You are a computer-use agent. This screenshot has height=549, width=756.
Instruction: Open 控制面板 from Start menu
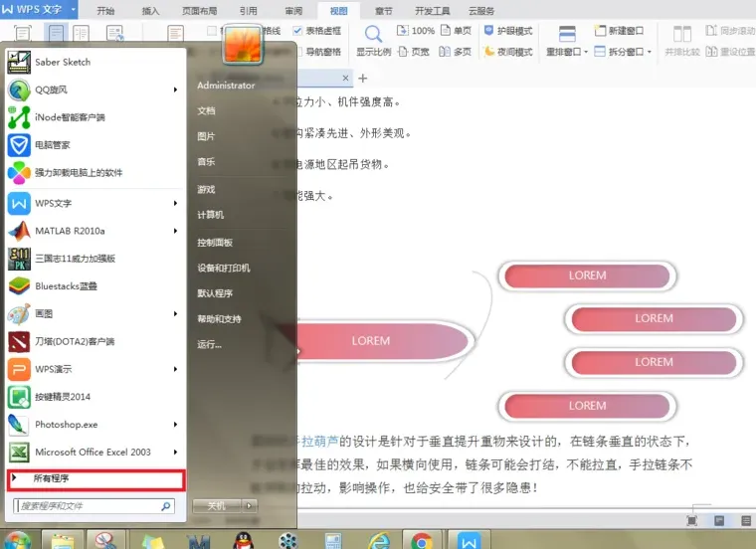[x=215, y=243]
